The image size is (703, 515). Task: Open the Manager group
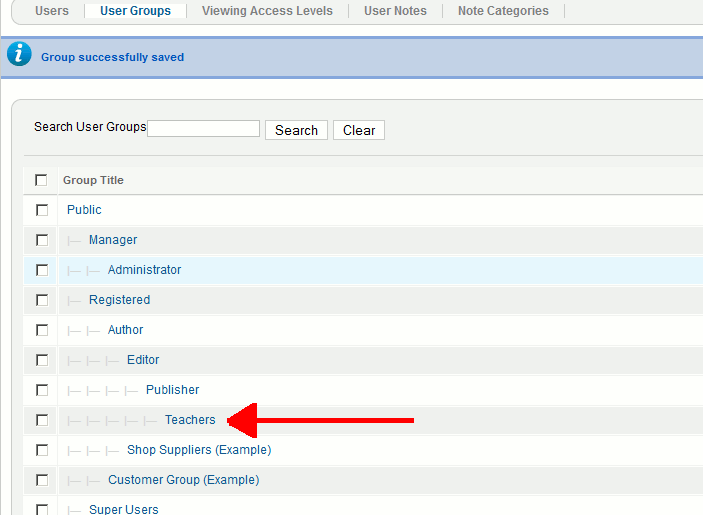[113, 240]
